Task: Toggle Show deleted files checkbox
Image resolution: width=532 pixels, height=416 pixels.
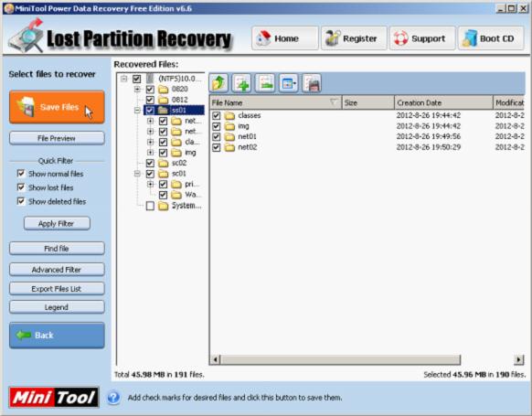Action: coord(21,201)
